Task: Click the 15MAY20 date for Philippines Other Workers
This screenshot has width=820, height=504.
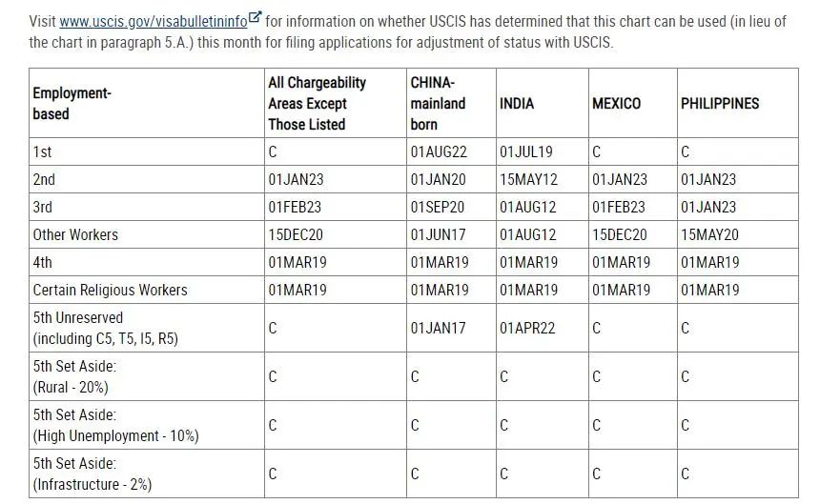Action: [x=709, y=234]
